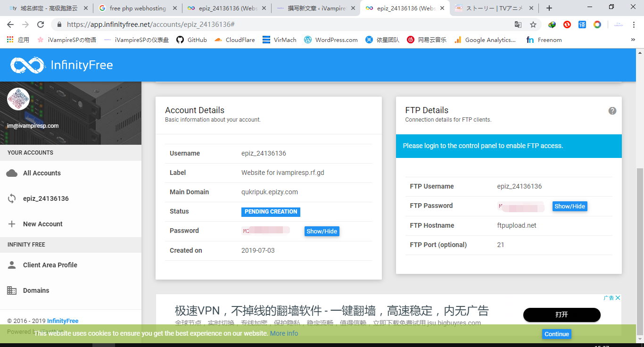Open the new tab plus button
Screen dimensions: 644x347
(549, 8)
